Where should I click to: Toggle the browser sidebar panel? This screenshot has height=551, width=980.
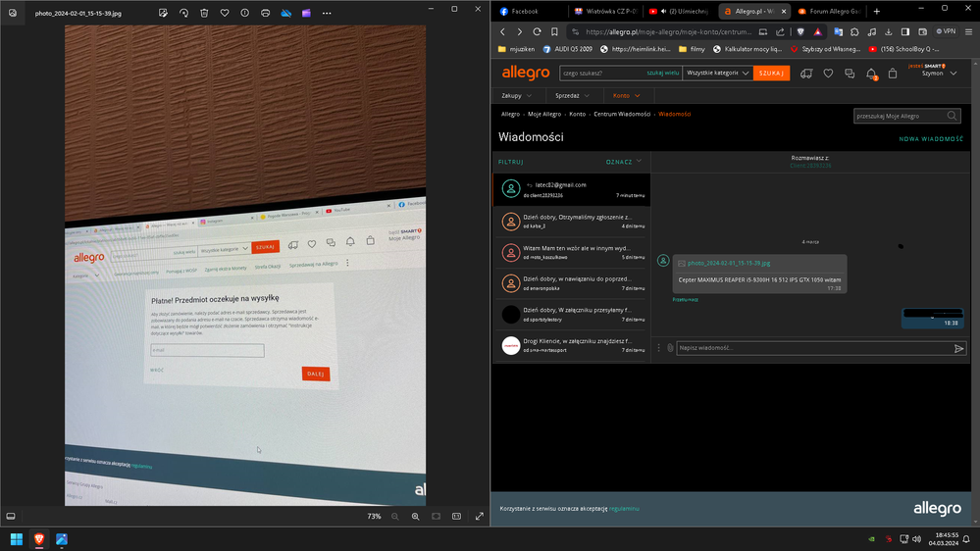coord(905,31)
